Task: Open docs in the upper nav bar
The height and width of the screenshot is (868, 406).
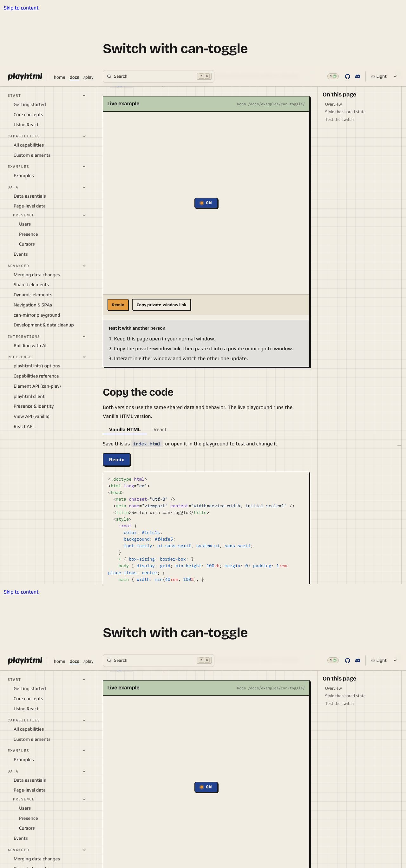Action: (x=74, y=77)
